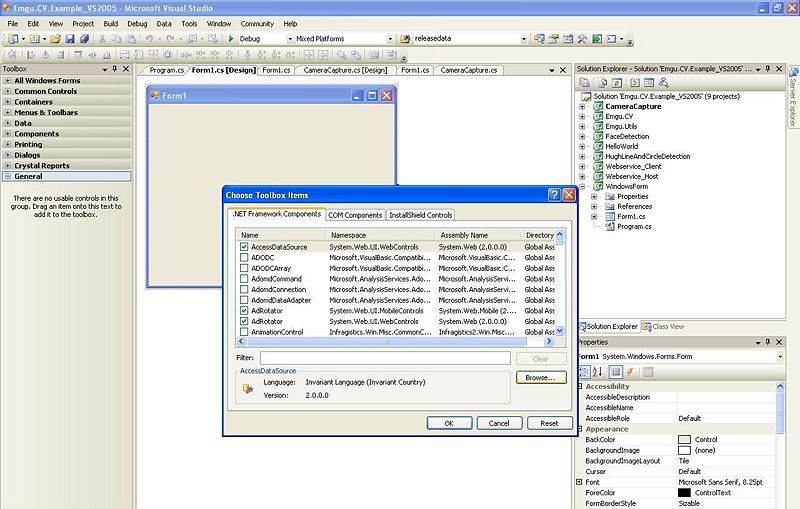The width and height of the screenshot is (800, 509).
Task: Open the Form1 object dropdown in Properties
Action: (x=780, y=357)
